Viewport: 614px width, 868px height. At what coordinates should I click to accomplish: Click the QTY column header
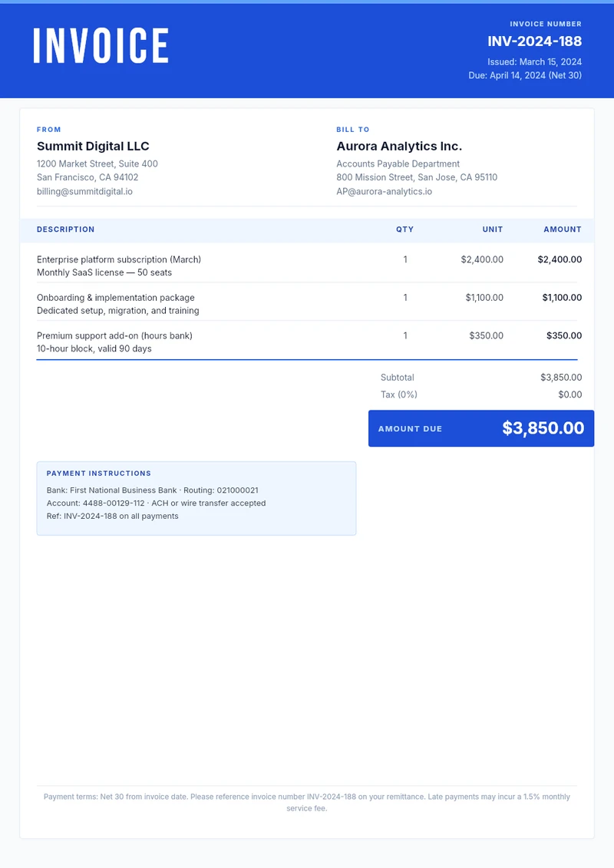click(x=404, y=229)
